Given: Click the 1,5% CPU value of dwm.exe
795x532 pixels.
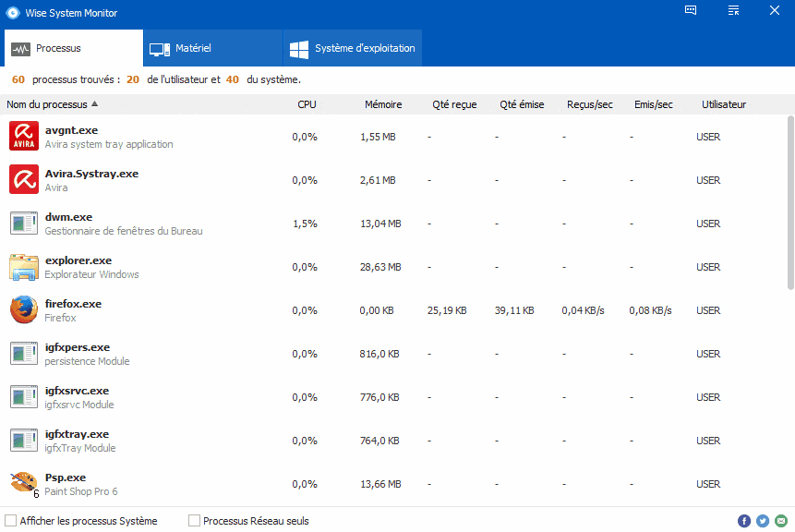Looking at the screenshot, I should [x=305, y=224].
